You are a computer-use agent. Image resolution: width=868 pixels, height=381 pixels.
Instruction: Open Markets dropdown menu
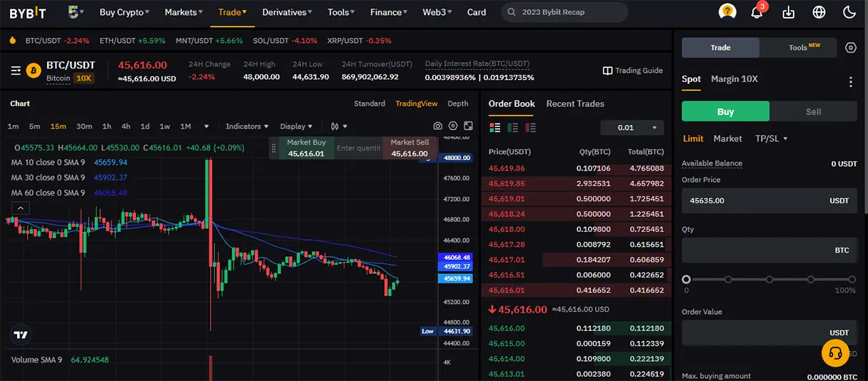[184, 12]
